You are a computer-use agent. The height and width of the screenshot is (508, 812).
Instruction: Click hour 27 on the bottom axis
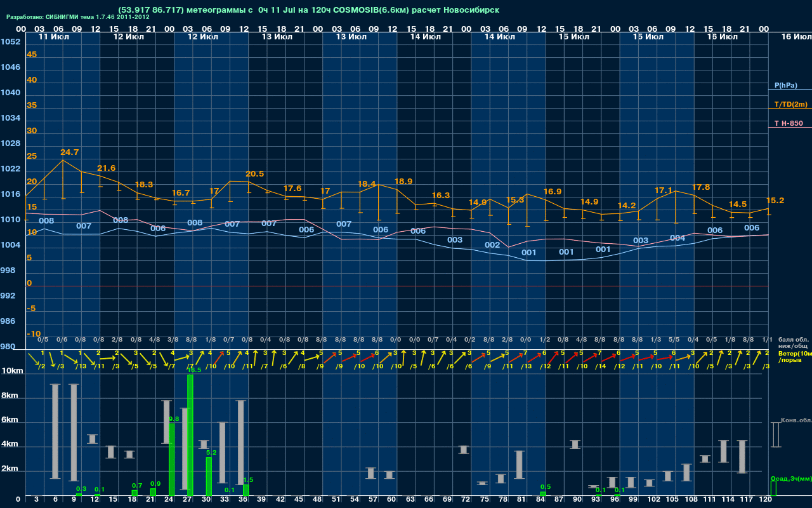[x=187, y=500]
